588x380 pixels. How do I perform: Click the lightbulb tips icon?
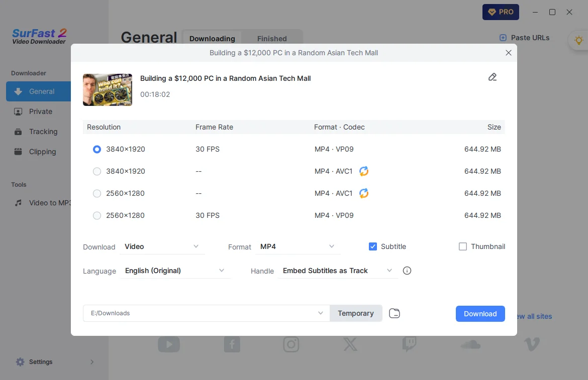pyautogui.click(x=578, y=40)
